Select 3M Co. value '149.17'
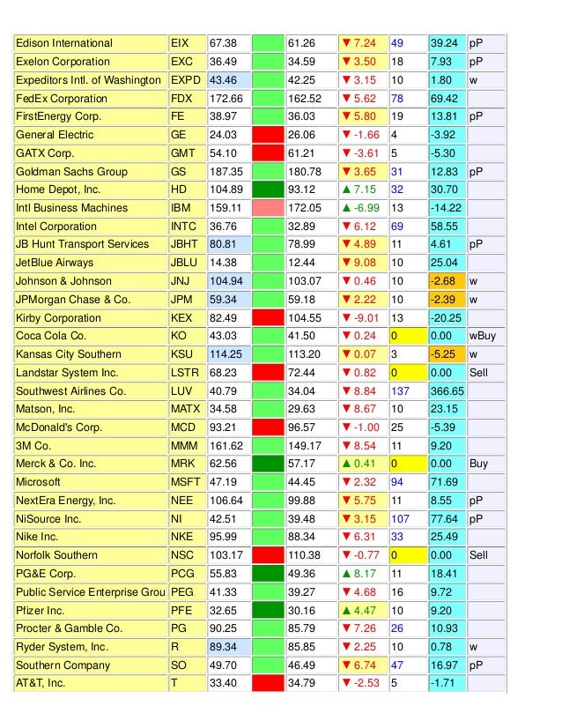Image resolution: width=562 pixels, height=728 pixels. 305,446
